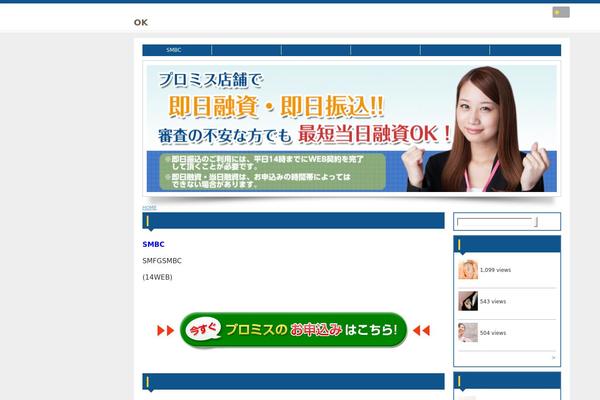Image resolution: width=600 pixels, height=400 pixels.
Task: Open the OK site title link
Action: (141, 22)
